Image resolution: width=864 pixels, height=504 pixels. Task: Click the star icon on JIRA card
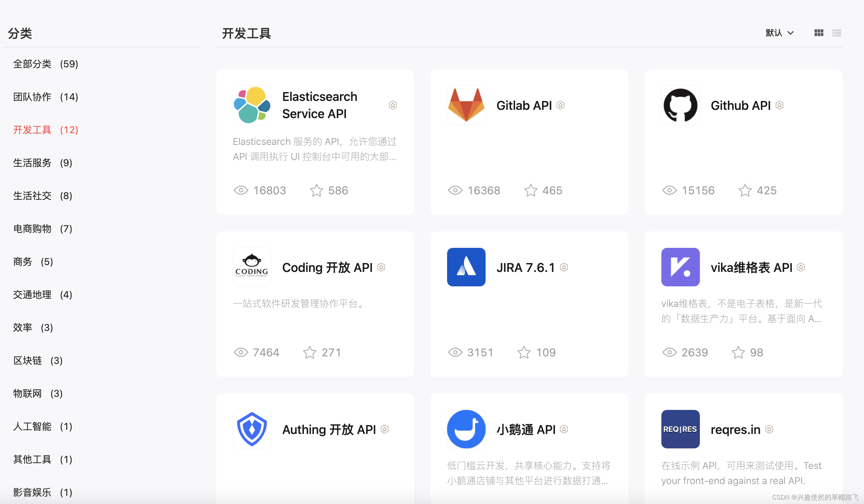click(524, 352)
